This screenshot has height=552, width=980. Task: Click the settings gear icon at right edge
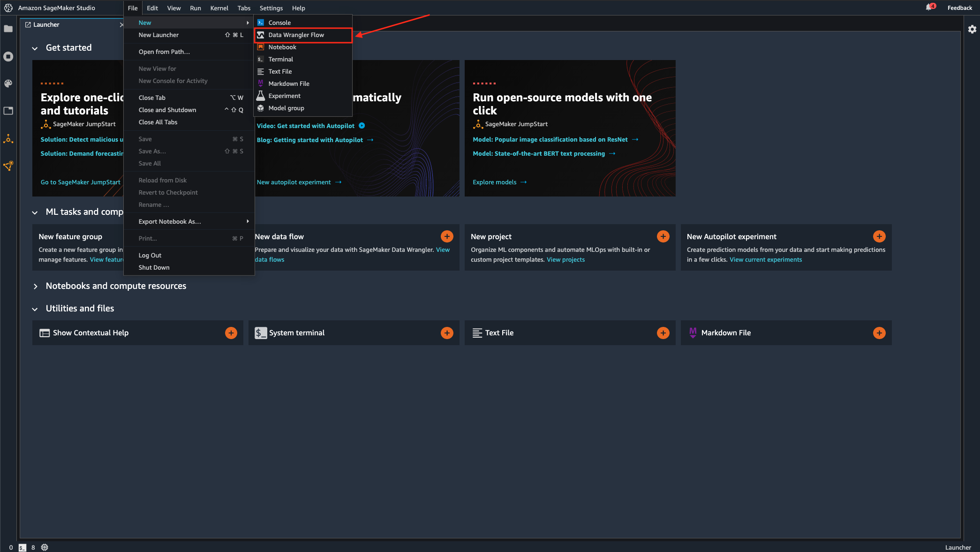972,29
